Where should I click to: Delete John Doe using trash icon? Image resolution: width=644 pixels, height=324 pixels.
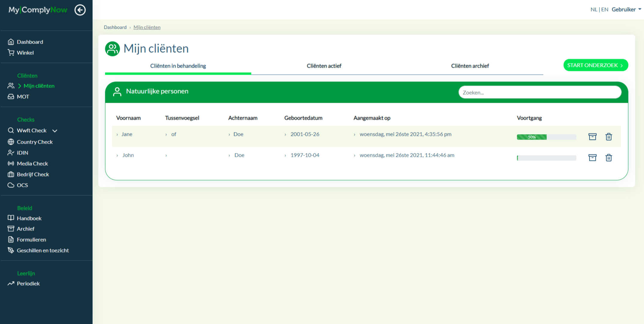(608, 158)
